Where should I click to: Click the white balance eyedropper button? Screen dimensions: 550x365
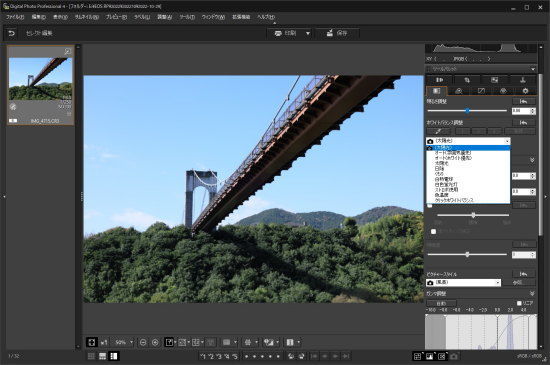tap(438, 131)
